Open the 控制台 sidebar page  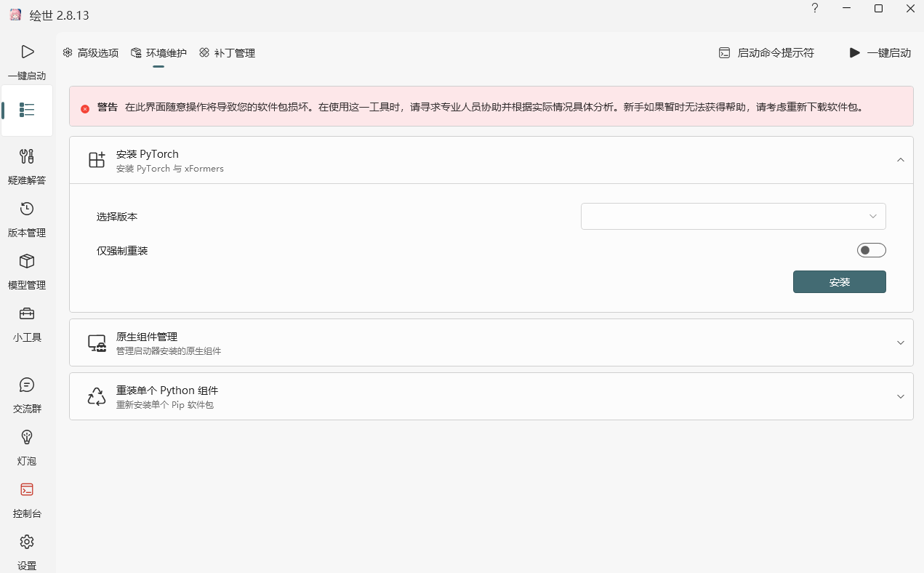27,499
